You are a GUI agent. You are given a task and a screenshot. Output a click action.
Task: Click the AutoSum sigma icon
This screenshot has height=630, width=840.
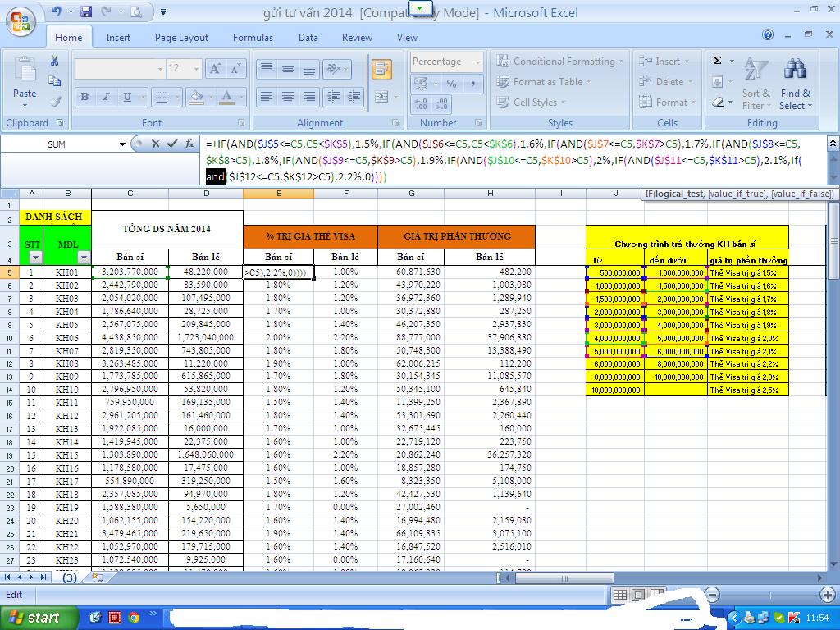718,61
